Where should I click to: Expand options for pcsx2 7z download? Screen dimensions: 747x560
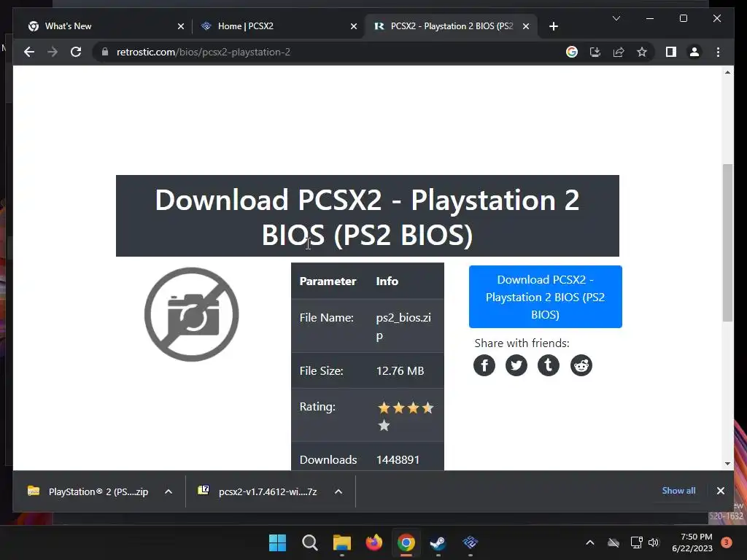pyautogui.click(x=338, y=491)
